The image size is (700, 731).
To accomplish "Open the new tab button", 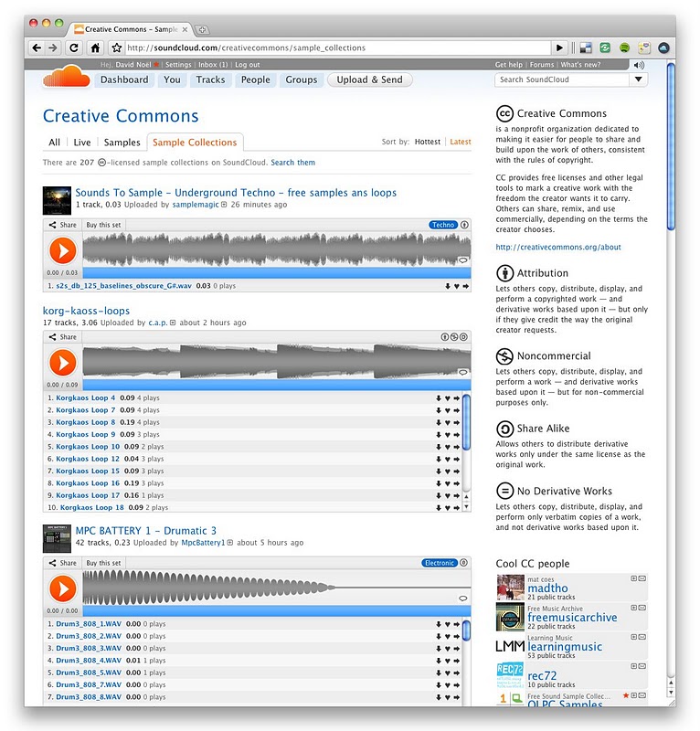I will click(202, 30).
